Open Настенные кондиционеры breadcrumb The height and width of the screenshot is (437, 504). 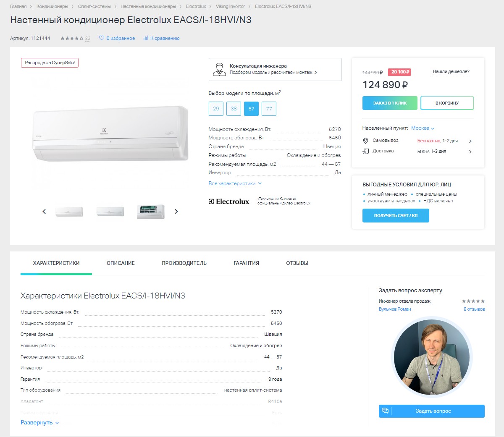[148, 6]
